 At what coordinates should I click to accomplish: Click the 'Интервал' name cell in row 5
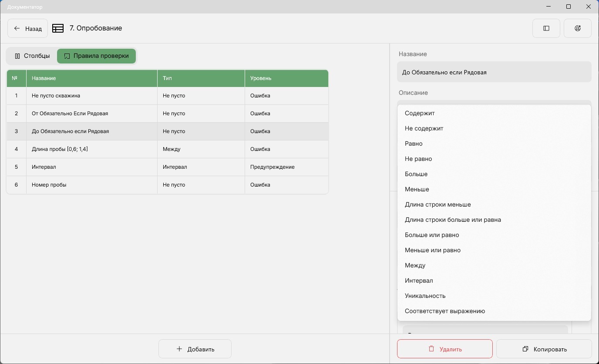tap(92, 167)
